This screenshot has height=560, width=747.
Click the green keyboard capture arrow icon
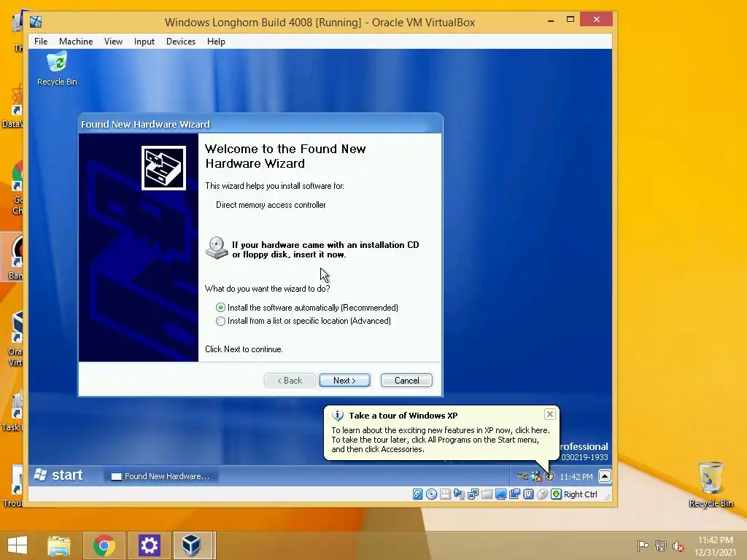click(556, 494)
